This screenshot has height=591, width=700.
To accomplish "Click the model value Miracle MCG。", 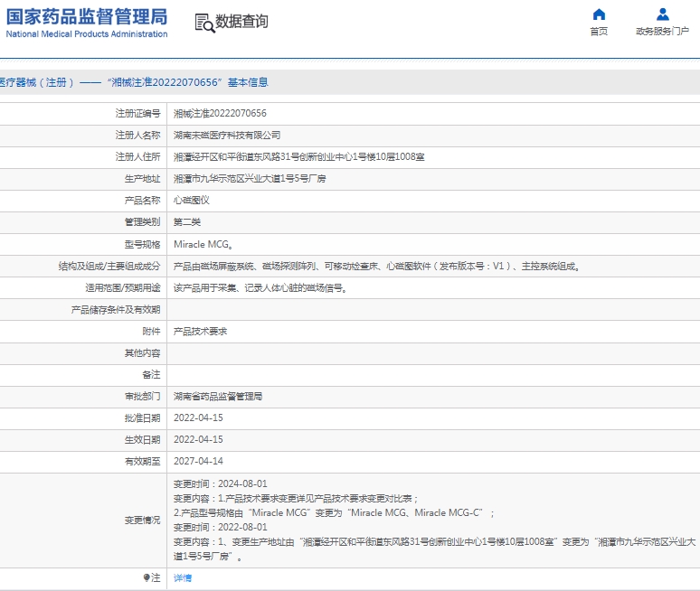I will pos(203,244).
